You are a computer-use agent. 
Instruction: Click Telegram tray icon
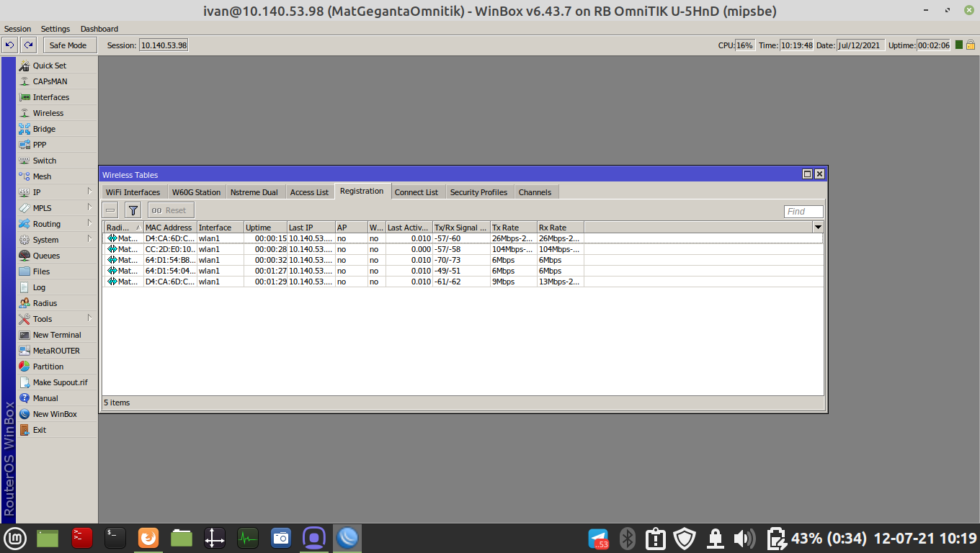tap(598, 539)
